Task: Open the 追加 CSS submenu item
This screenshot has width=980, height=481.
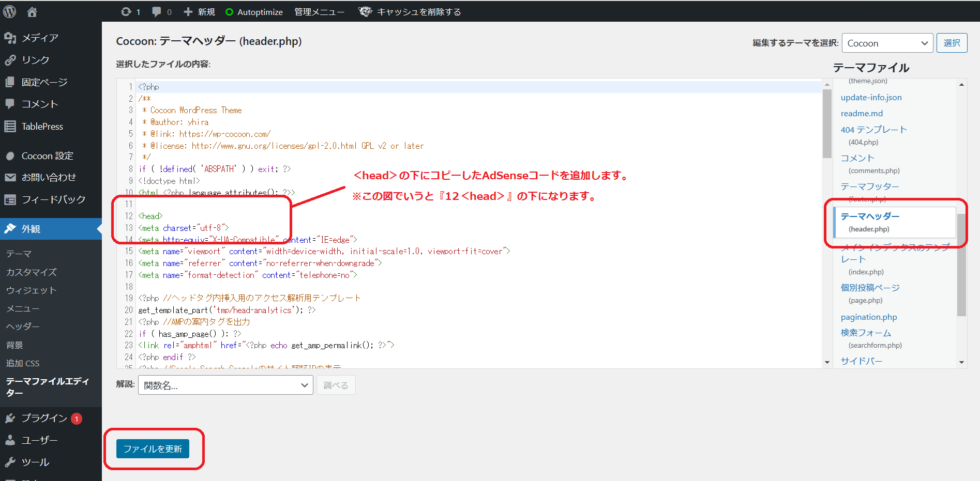Action: [23, 363]
